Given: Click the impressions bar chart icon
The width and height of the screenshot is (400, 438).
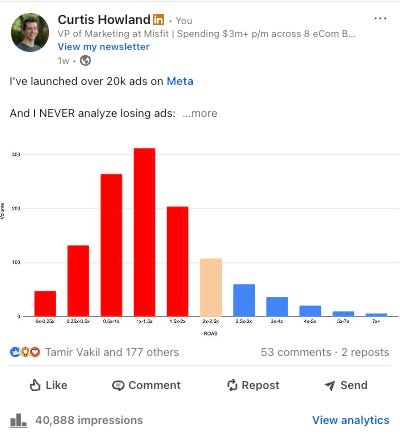Looking at the screenshot, I should click(x=18, y=420).
